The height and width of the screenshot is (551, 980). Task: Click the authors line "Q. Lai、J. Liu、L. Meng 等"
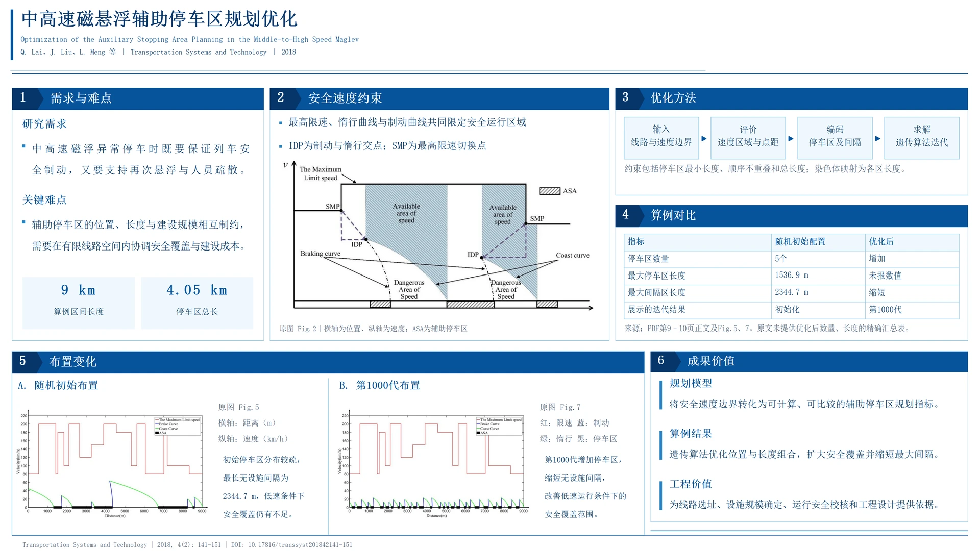point(68,52)
